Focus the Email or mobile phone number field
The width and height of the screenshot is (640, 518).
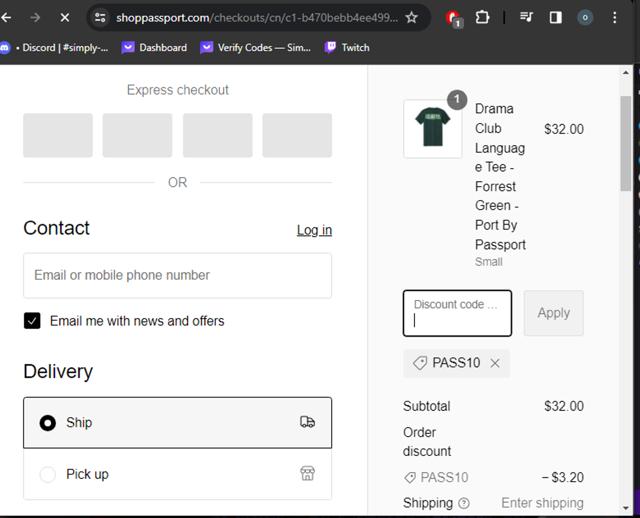pos(178,276)
